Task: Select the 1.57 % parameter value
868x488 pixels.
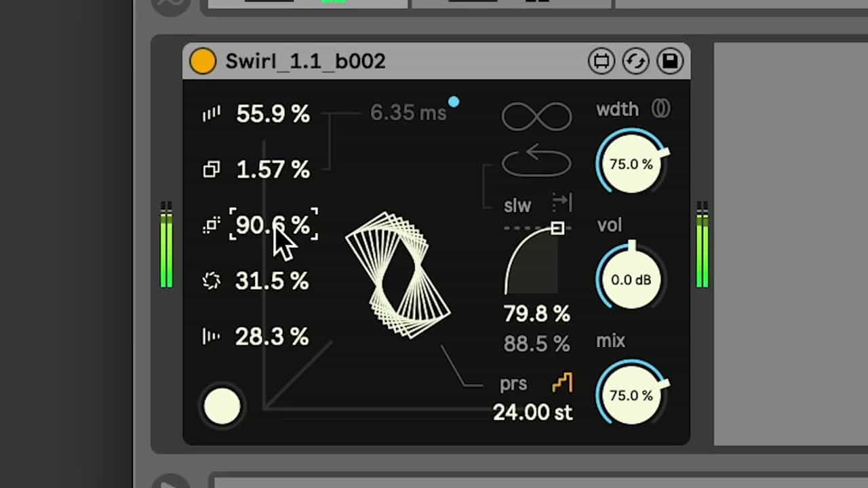Action: pyautogui.click(x=273, y=169)
